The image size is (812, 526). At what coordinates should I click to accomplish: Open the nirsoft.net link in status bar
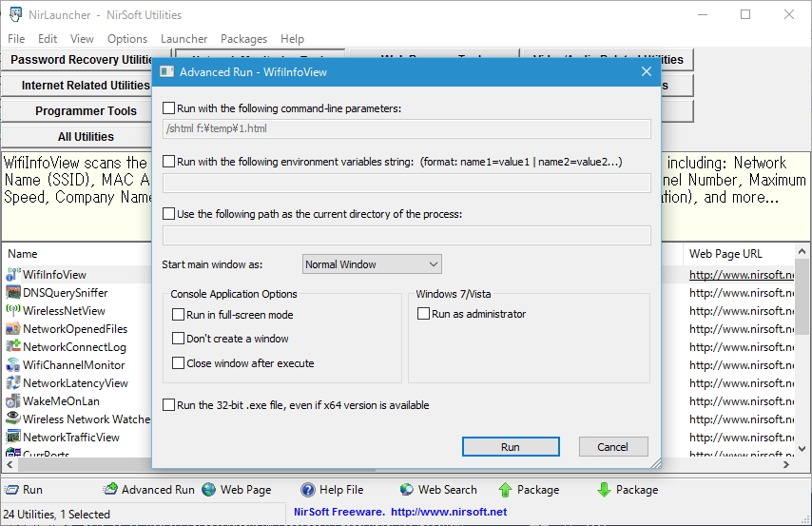click(x=449, y=512)
